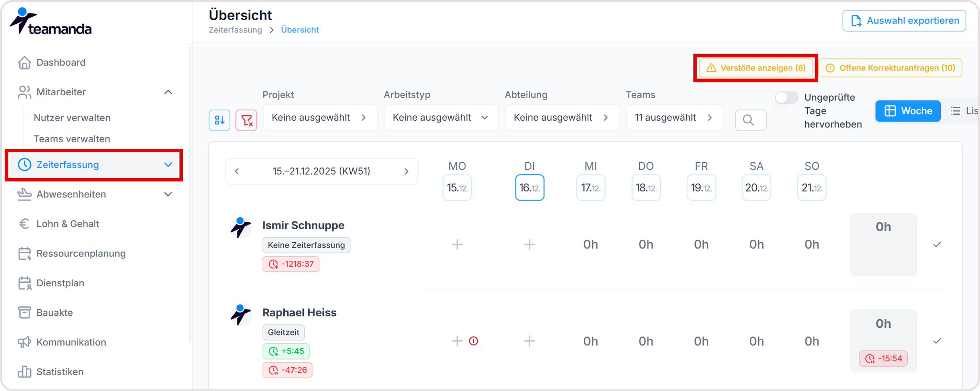Click the Ressourcenplanung calendar icon

click(x=24, y=254)
